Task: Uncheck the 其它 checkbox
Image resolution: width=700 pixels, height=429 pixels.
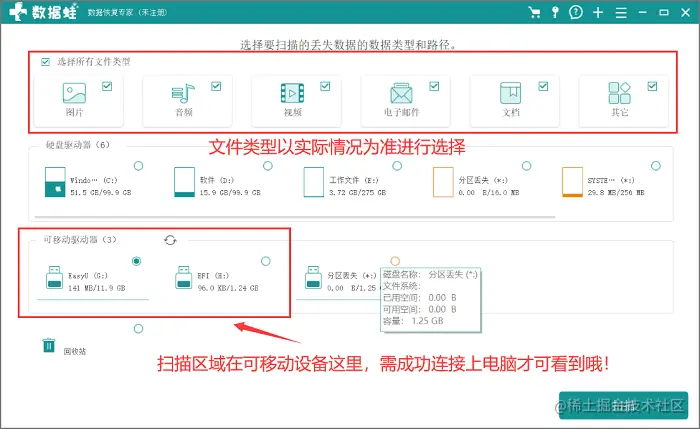Action: pyautogui.click(x=652, y=86)
